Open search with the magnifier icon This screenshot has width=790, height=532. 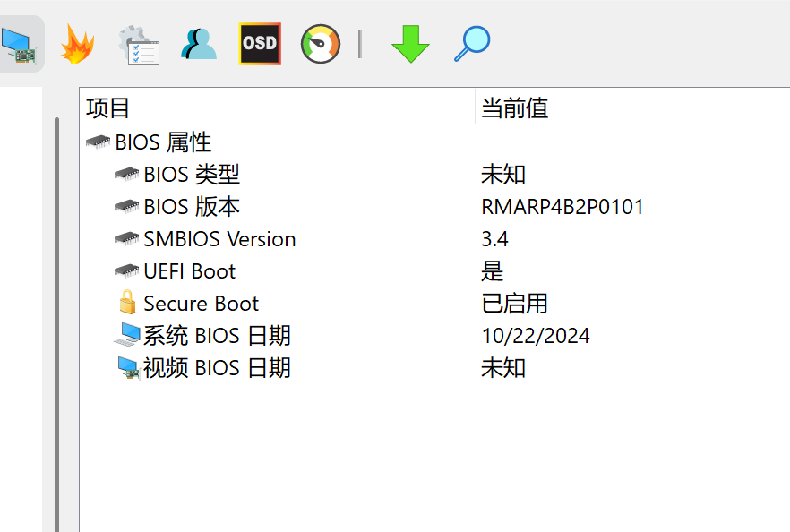coord(472,44)
